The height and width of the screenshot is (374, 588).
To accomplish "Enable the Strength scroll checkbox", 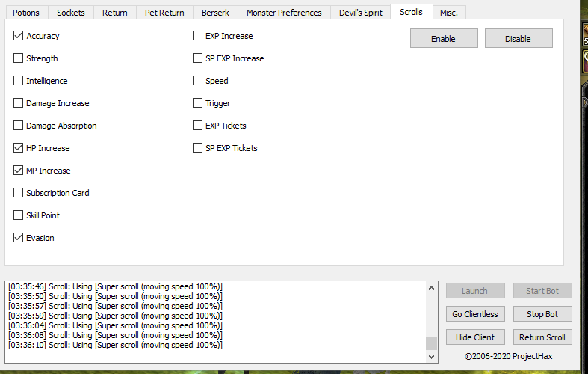I will click(19, 58).
